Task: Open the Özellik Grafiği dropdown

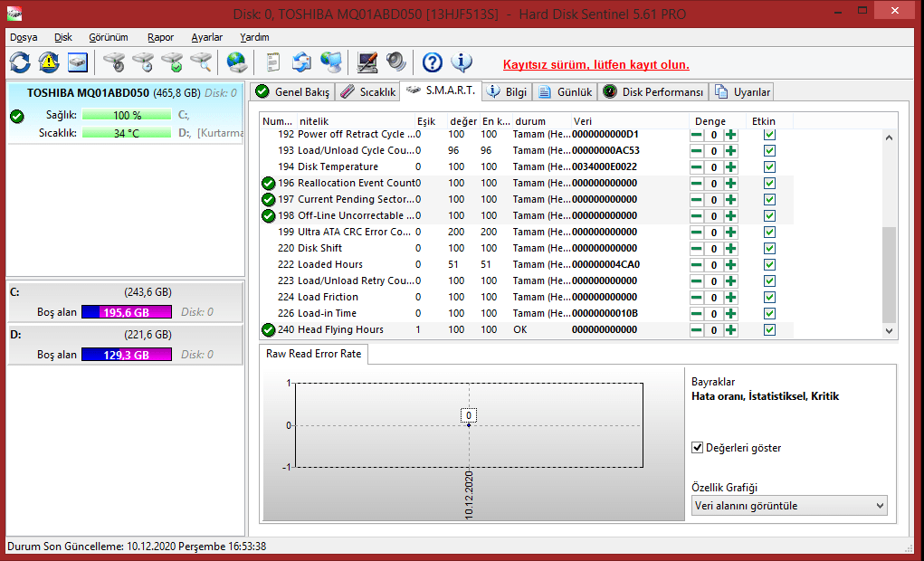Action: click(789, 506)
